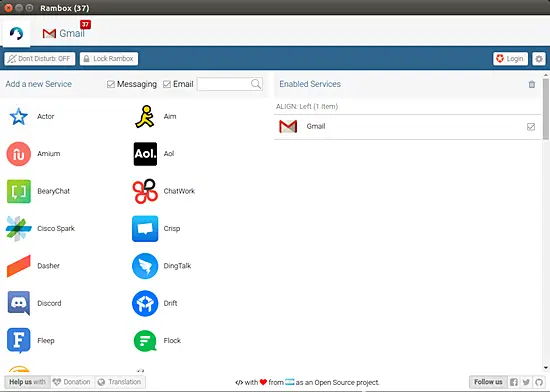The image size is (550, 392).
Task: Open the Rambox GitHub page
Action: click(539, 382)
